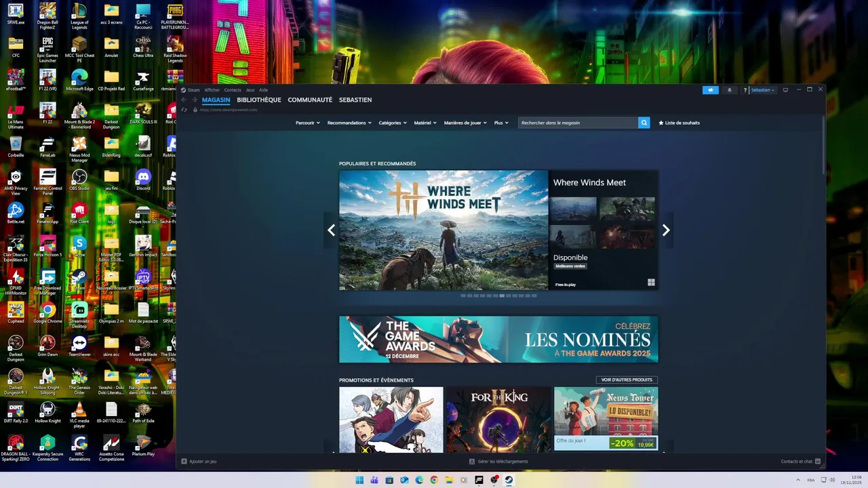Image resolution: width=868 pixels, height=488 pixels.
Task: Click the Steam store URL address bar
Action: coord(229,110)
